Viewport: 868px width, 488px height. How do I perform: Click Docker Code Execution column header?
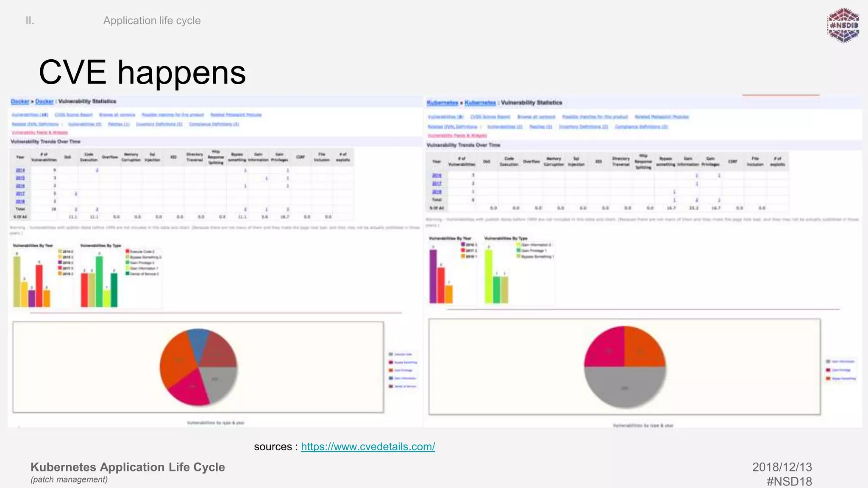(89, 157)
